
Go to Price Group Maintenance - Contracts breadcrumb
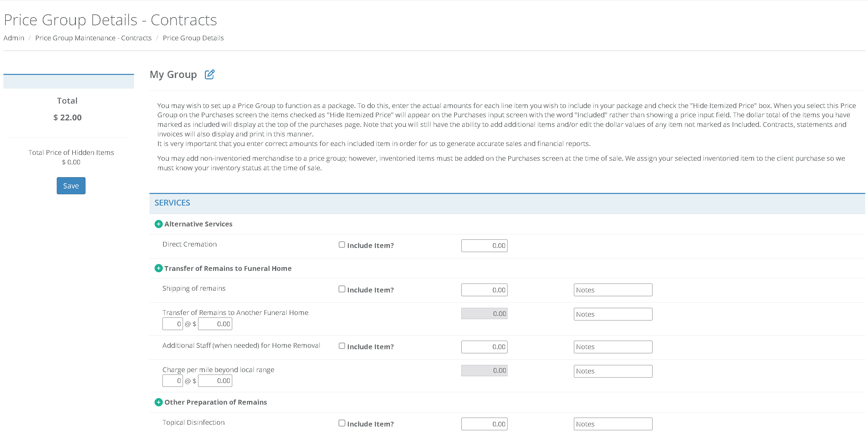(93, 38)
